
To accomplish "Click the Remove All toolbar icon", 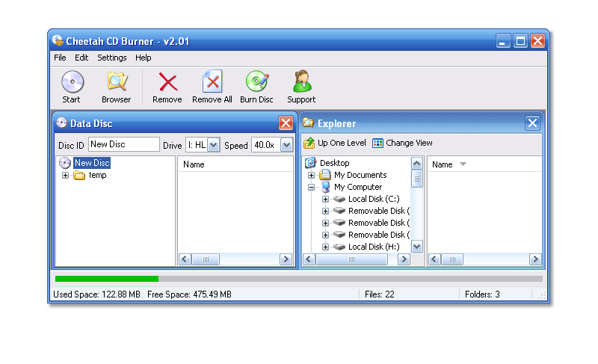I will pyautogui.click(x=212, y=81).
